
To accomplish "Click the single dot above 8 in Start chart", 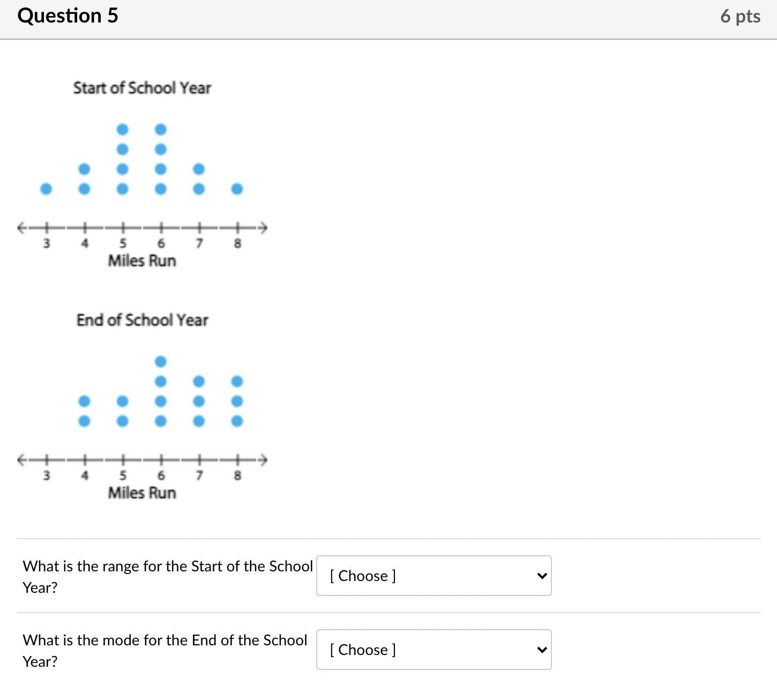I will pyautogui.click(x=237, y=189).
